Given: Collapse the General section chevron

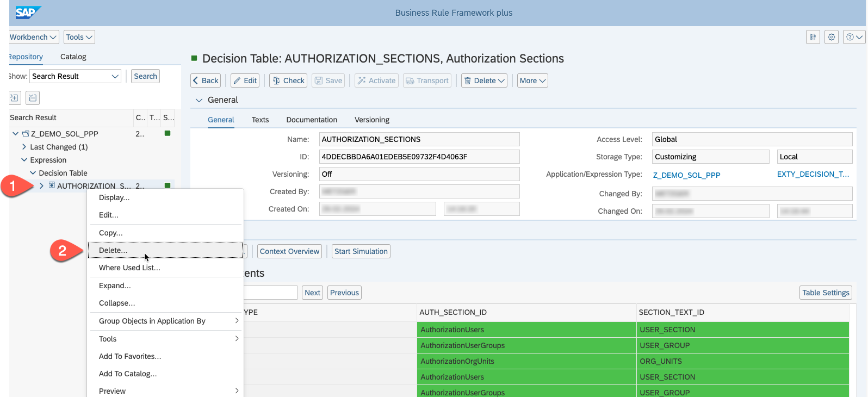Looking at the screenshot, I should (199, 100).
